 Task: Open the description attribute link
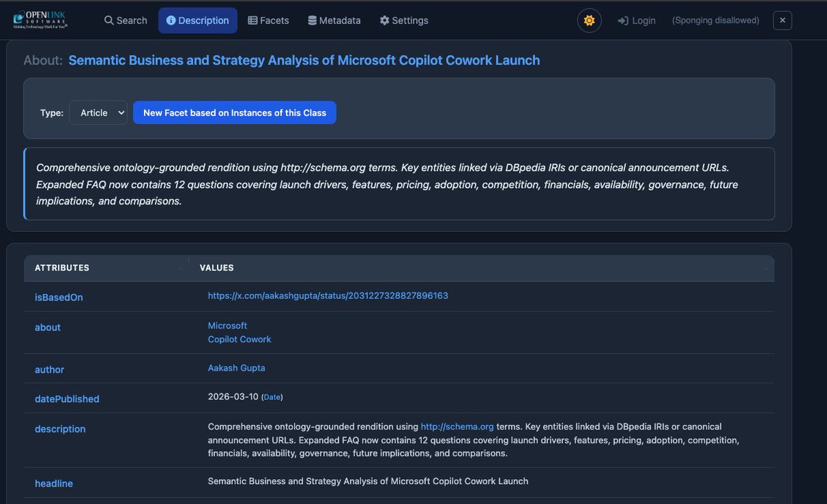pyautogui.click(x=60, y=429)
